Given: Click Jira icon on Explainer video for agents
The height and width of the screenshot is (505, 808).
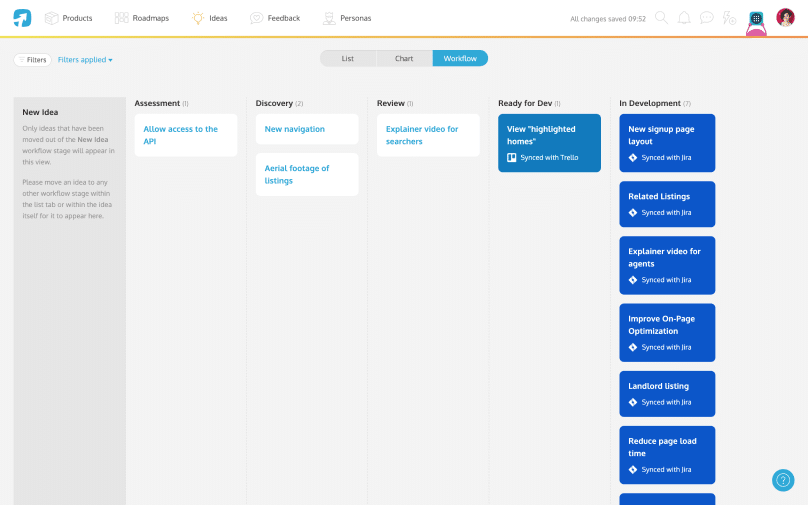Looking at the screenshot, I should coord(633,280).
